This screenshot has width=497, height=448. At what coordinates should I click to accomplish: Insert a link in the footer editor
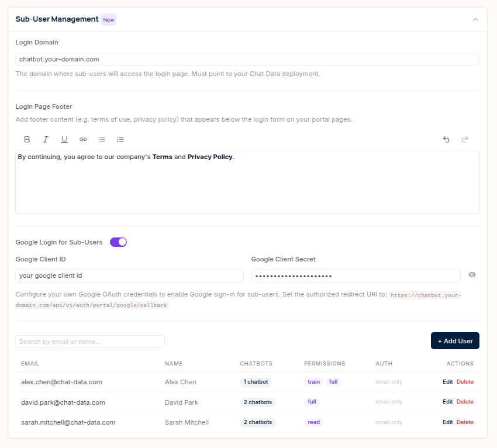(83, 139)
